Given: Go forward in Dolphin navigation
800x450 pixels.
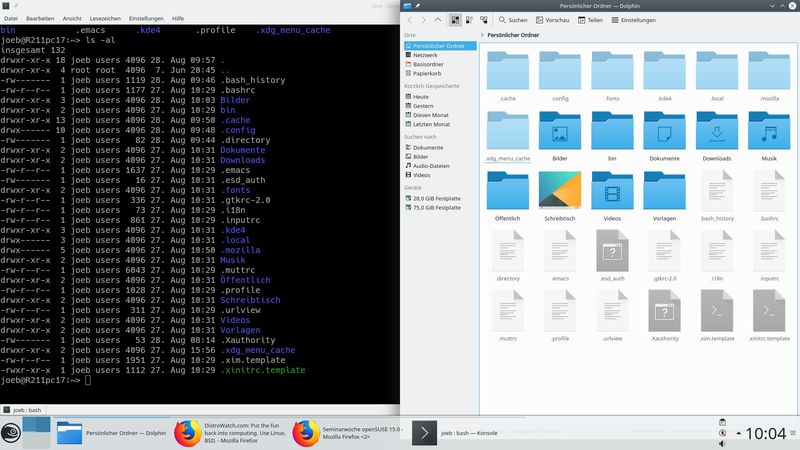Looking at the screenshot, I should pyautogui.click(x=423, y=20).
